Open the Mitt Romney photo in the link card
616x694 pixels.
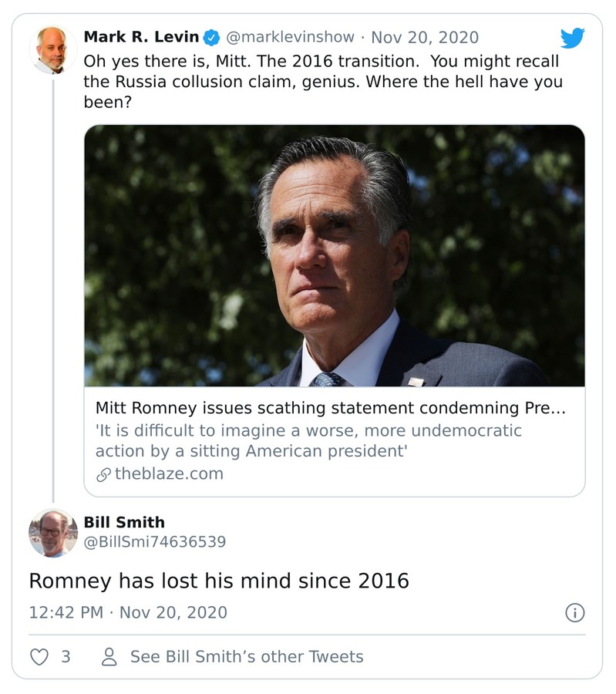point(334,255)
